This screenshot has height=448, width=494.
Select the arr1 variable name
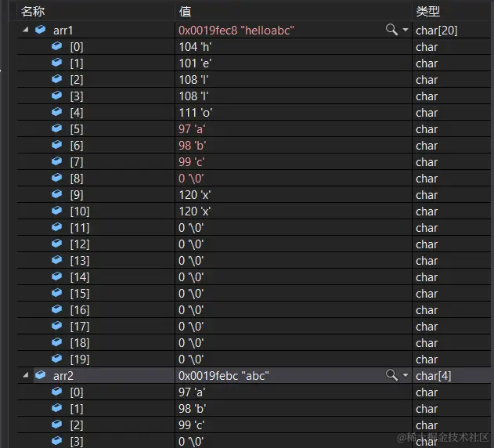[x=63, y=31]
